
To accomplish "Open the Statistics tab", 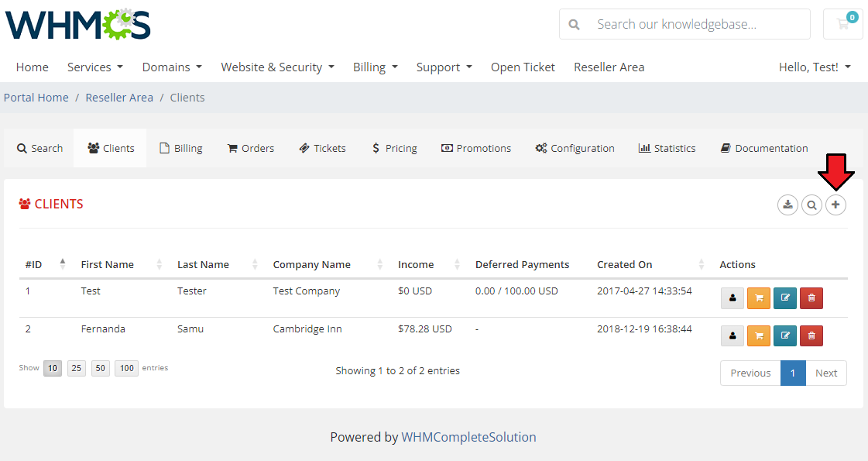I will 667,148.
